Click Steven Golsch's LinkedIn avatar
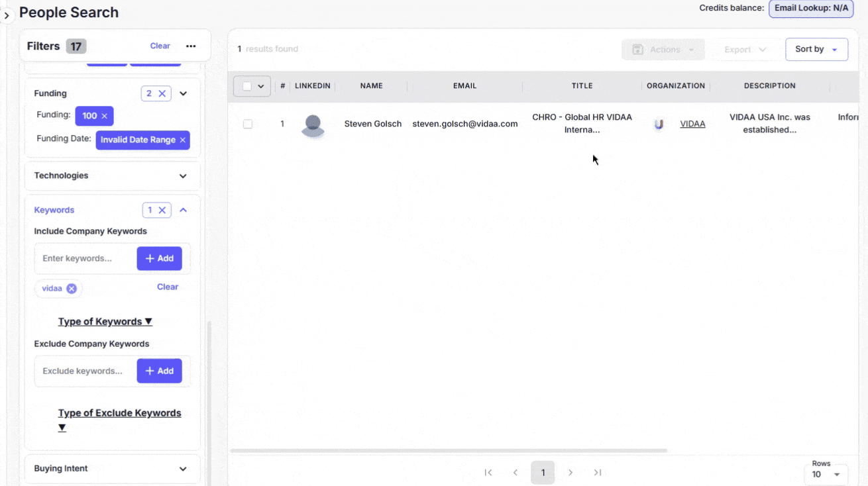This screenshot has height=486, width=868. click(313, 124)
